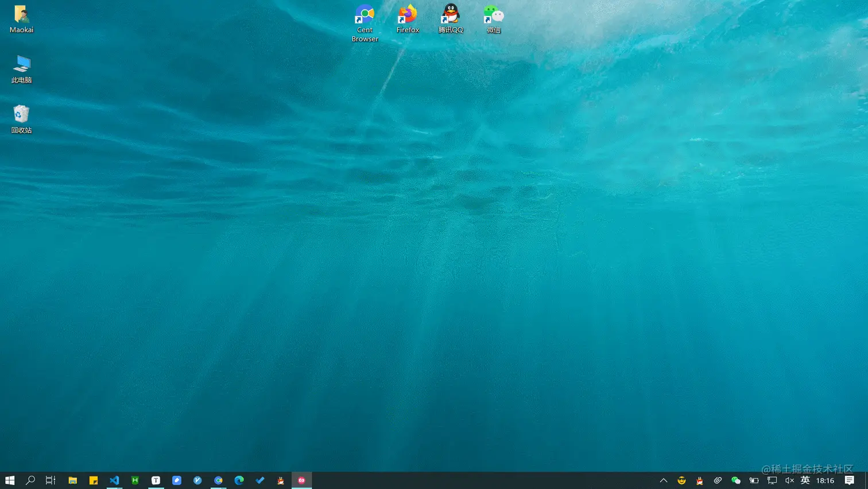Switch to Cent Browser on the taskbar
868x489 pixels.
(x=218, y=480)
